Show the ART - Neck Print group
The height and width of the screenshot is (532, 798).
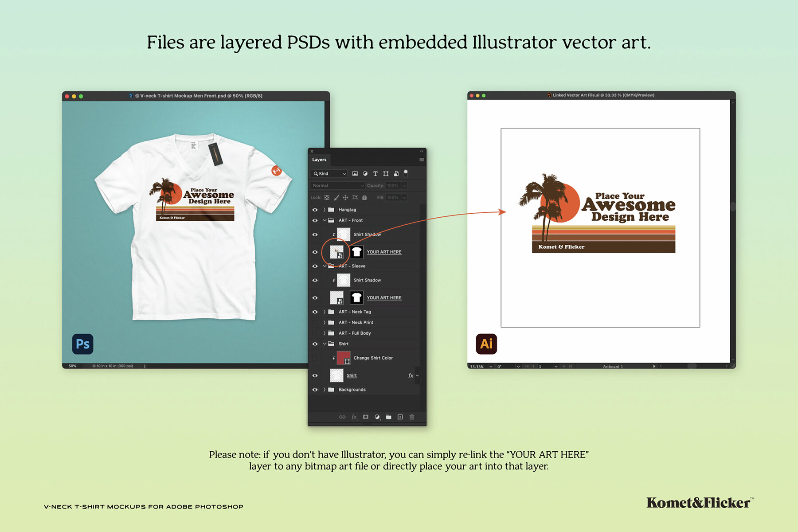click(x=315, y=323)
